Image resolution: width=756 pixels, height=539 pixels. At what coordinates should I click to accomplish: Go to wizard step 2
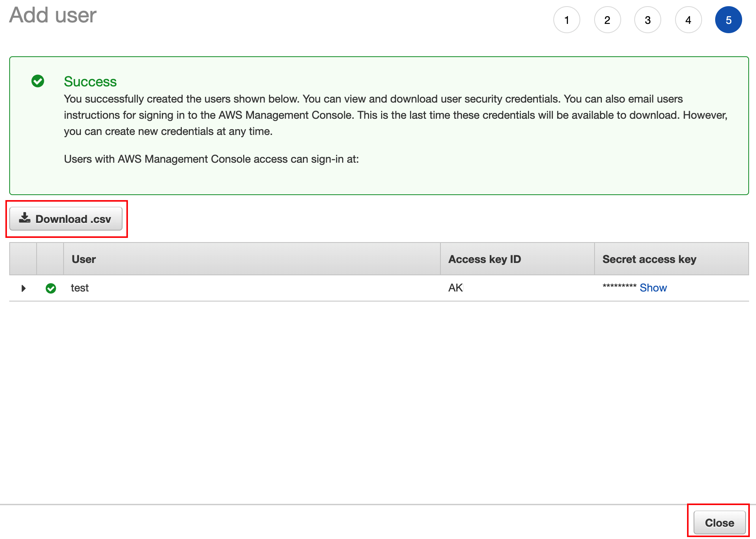point(607,20)
